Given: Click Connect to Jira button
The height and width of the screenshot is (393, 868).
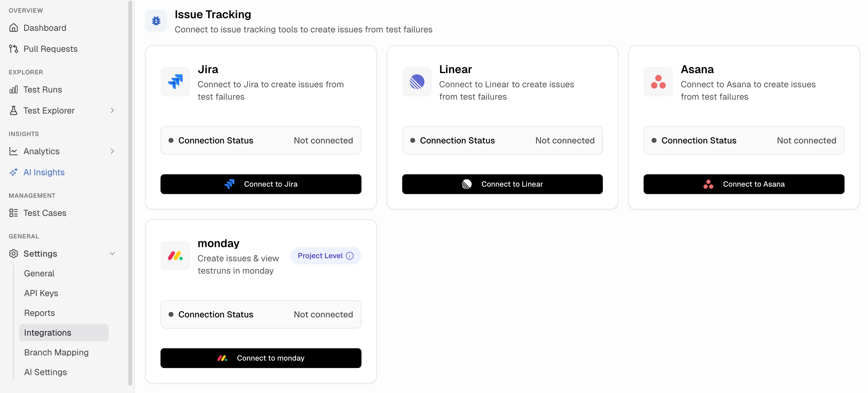Looking at the screenshot, I should pyautogui.click(x=261, y=184).
